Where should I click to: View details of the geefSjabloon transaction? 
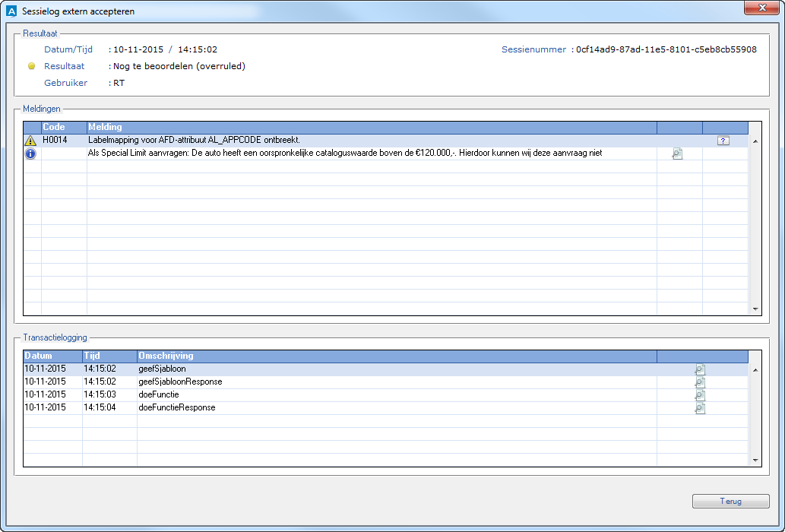(x=700, y=369)
